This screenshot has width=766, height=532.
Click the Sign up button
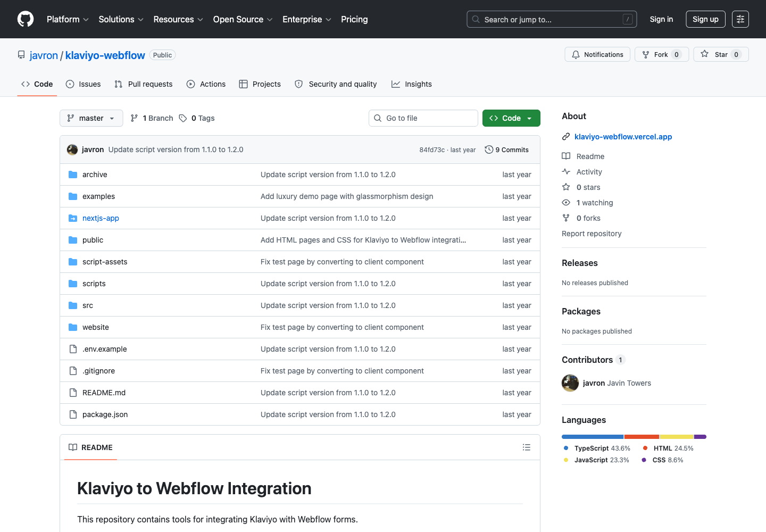[x=705, y=19]
